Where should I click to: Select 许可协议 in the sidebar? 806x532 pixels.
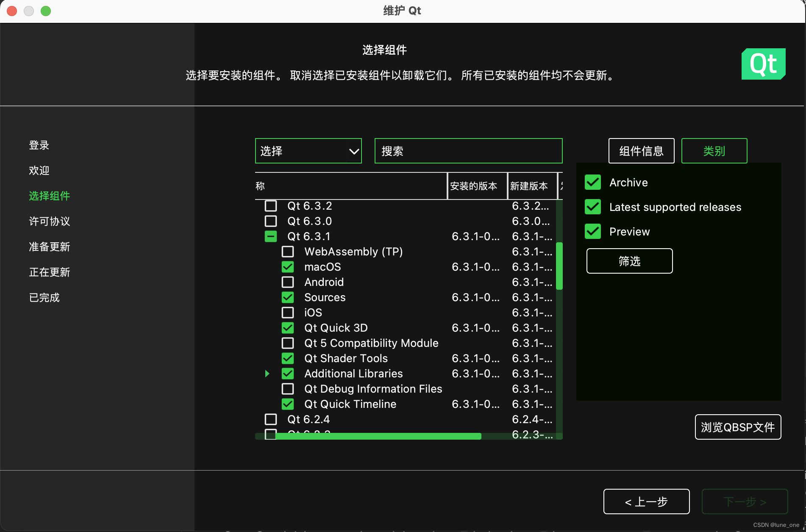(49, 222)
